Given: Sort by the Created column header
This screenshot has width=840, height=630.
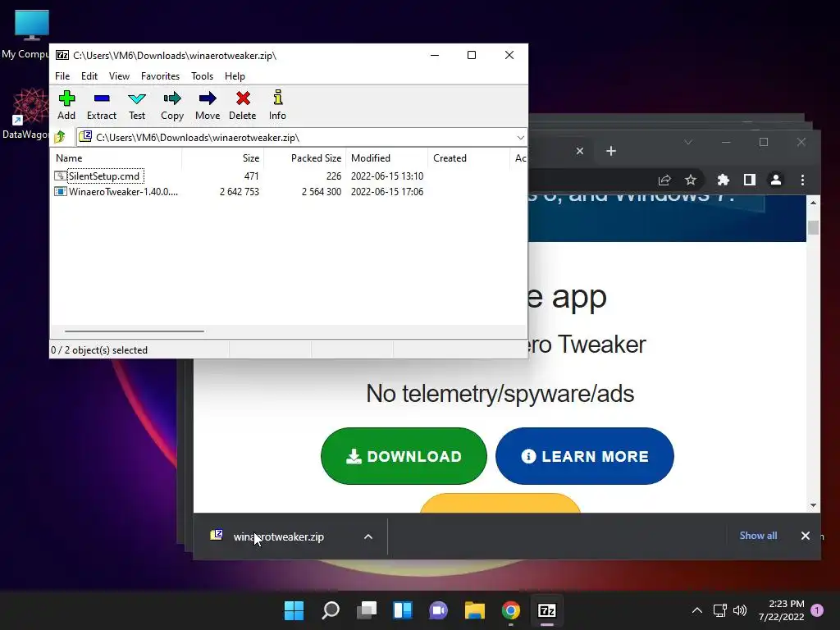Looking at the screenshot, I should (x=468, y=158).
